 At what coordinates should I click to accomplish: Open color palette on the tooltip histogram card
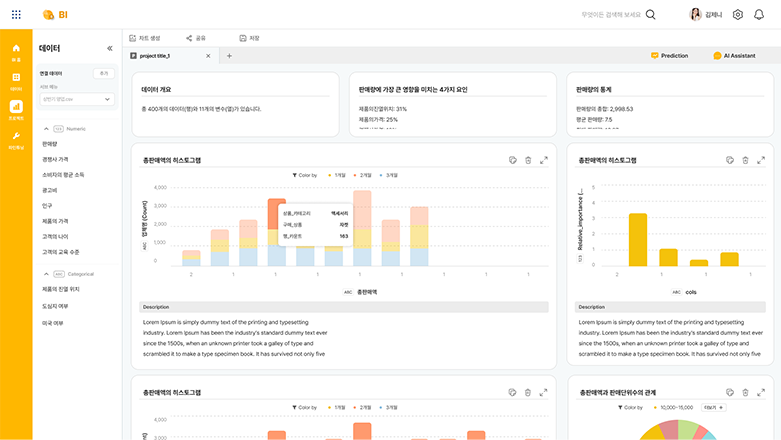click(x=513, y=160)
